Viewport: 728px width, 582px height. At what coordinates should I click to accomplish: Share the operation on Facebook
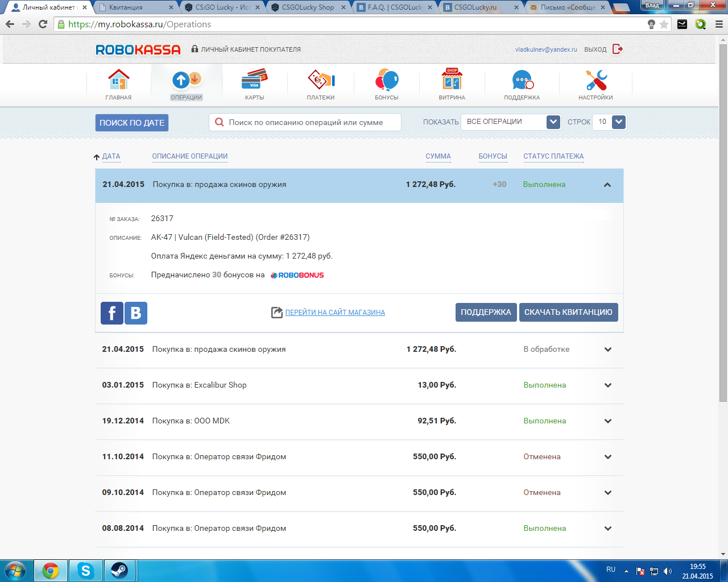click(112, 313)
